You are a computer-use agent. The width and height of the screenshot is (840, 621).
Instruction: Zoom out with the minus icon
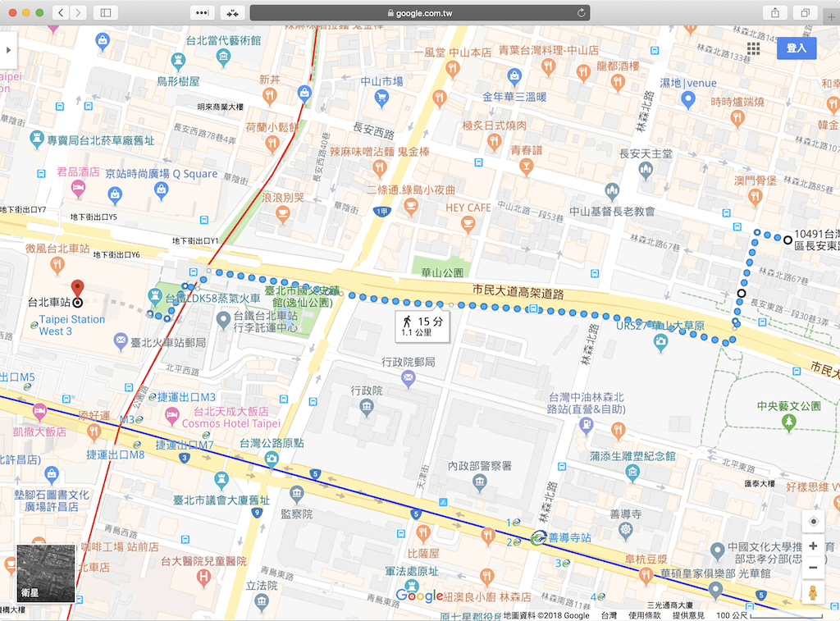tap(813, 569)
